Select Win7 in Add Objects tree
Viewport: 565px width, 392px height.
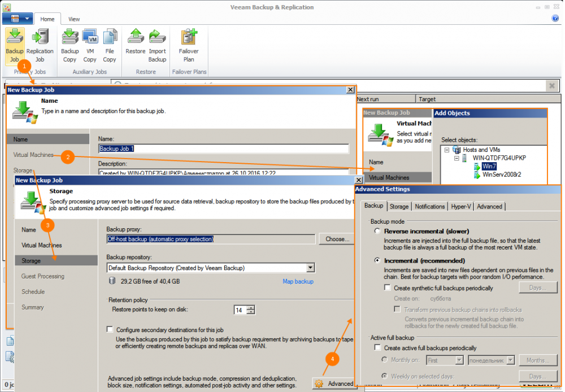(489, 166)
